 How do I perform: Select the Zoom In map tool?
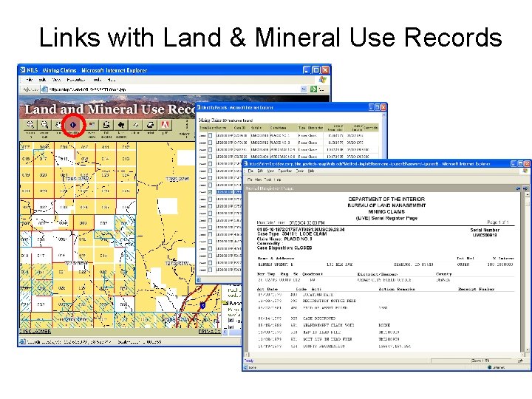[30, 125]
